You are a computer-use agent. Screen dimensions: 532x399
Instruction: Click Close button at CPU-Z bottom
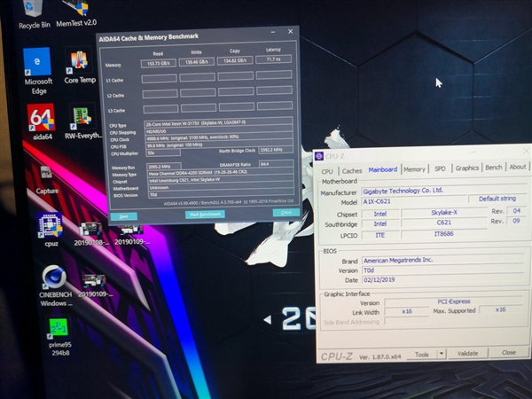(509, 353)
